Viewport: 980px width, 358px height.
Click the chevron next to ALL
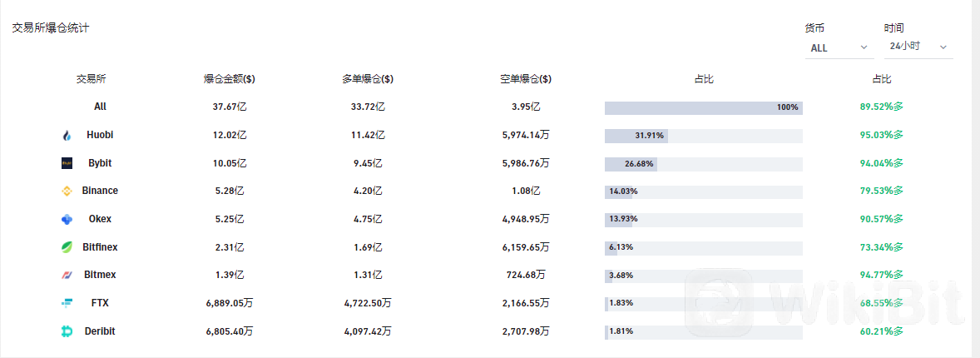click(864, 47)
